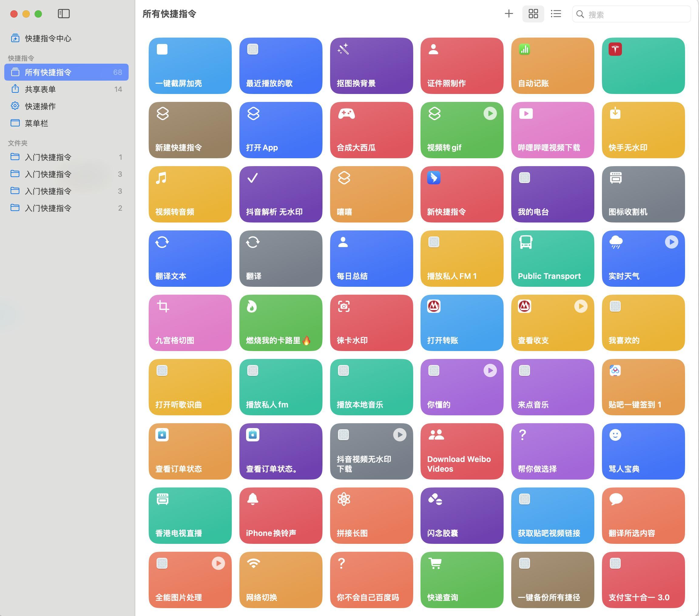Open the 嘻嘻 shortcut tile
The width and height of the screenshot is (699, 616).
pyautogui.click(x=371, y=194)
